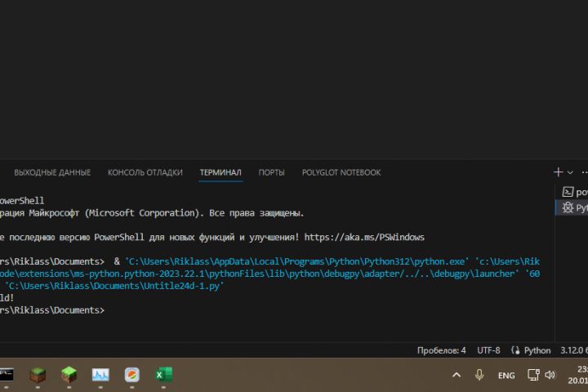Change indentation via Пробелов: 4
The width and height of the screenshot is (588, 392).
tap(441, 350)
